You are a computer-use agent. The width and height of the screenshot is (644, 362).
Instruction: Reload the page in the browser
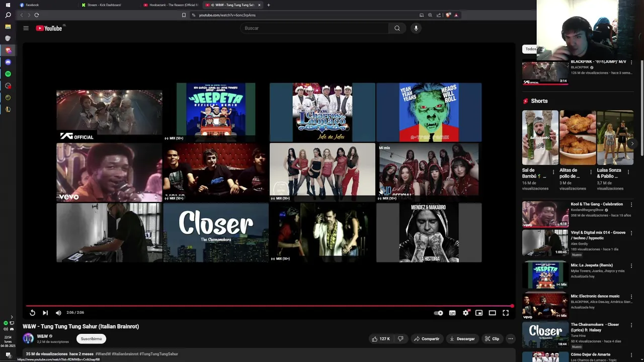click(x=36, y=15)
